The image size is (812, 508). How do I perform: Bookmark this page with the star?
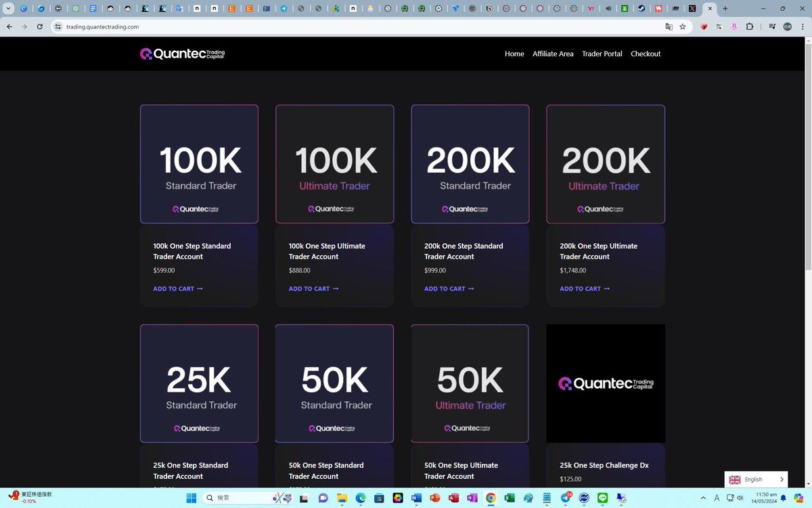(683, 26)
